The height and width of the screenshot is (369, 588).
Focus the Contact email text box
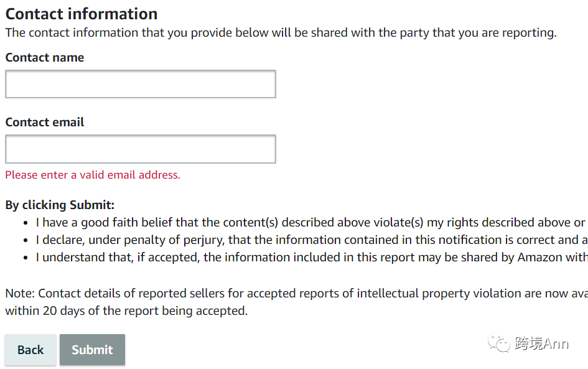pyautogui.click(x=140, y=149)
